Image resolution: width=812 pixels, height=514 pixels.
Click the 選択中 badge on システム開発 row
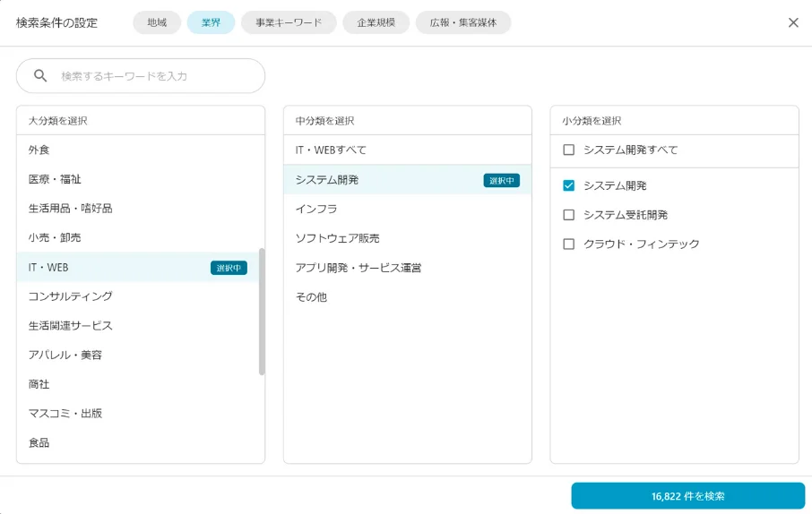(501, 180)
